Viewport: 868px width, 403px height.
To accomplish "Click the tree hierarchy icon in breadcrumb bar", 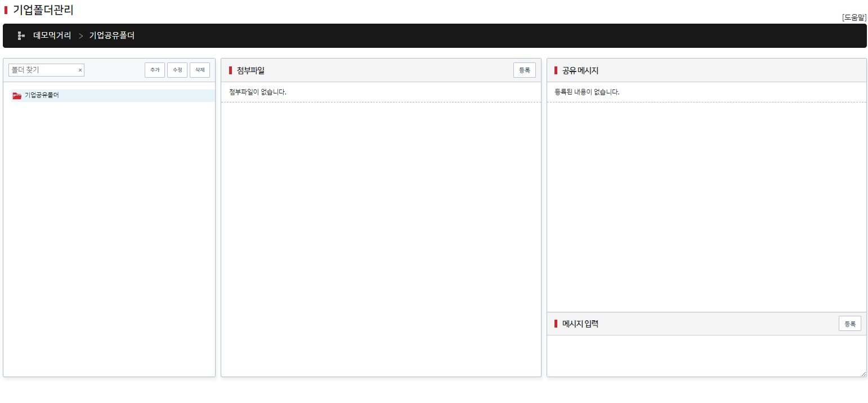I will coord(21,35).
